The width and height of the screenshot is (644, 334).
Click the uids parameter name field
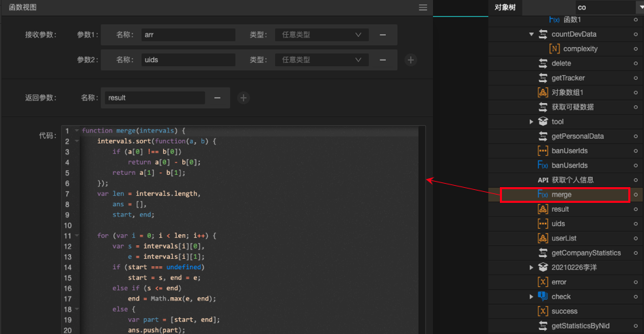coord(188,60)
